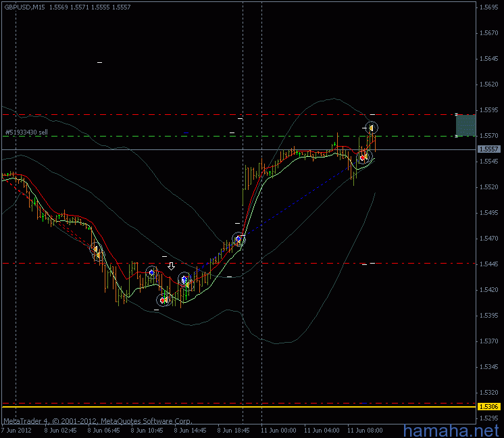Click the 8 Jun 18:45 time label
The width and height of the screenshot is (504, 438).
[233, 431]
